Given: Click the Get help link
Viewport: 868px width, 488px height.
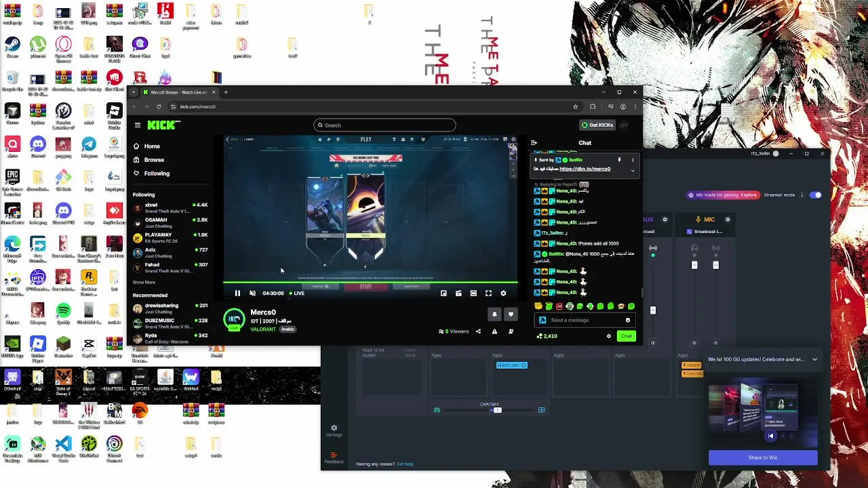Looking at the screenshot, I should tap(405, 464).
